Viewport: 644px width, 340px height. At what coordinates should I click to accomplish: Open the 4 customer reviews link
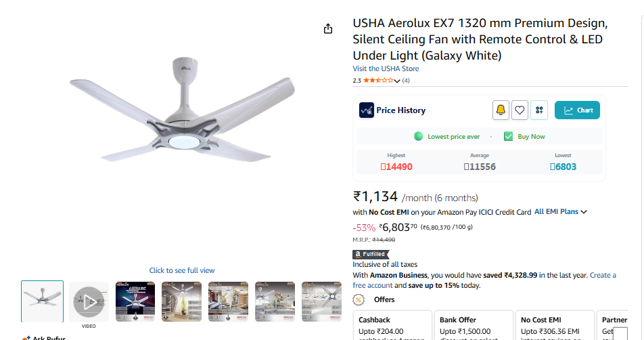[406, 81]
